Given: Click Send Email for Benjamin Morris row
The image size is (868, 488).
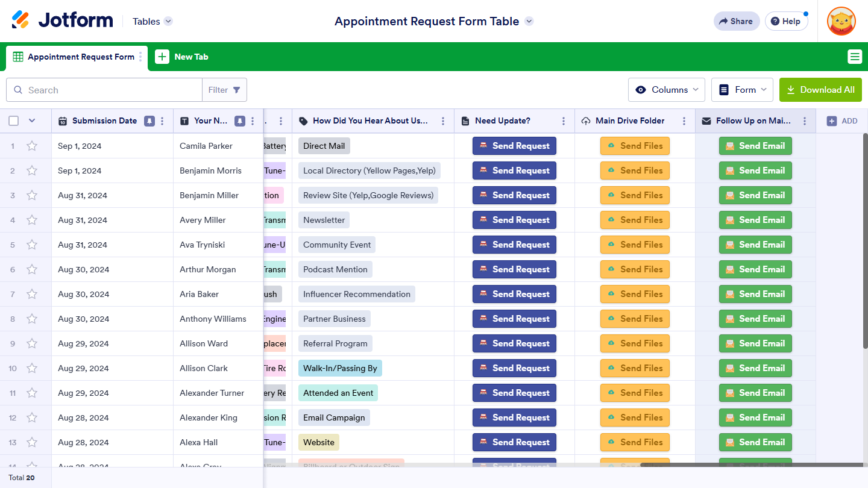Looking at the screenshot, I should (x=755, y=170).
